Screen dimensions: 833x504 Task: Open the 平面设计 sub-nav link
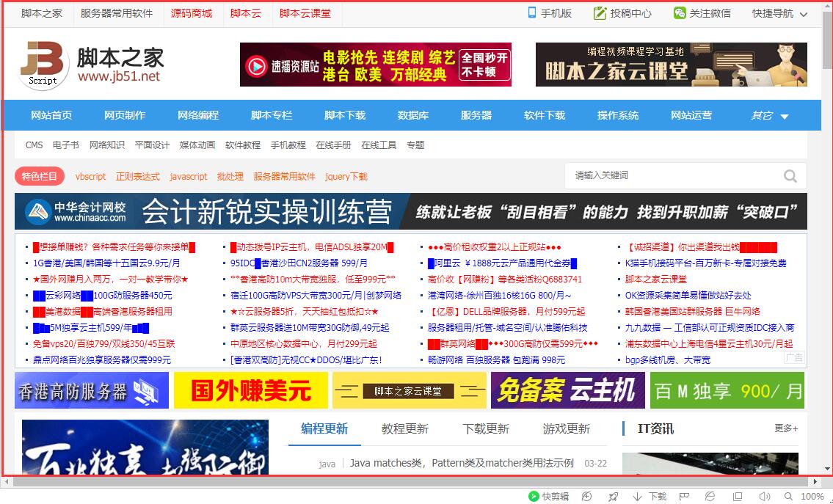152,145
